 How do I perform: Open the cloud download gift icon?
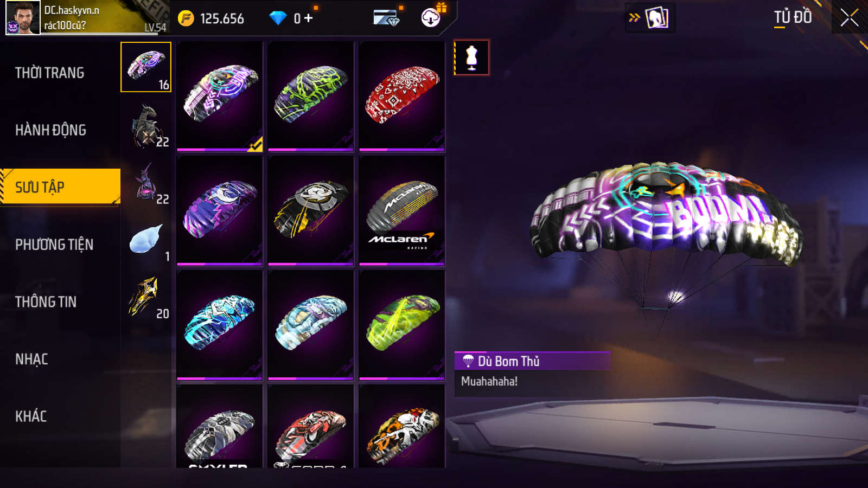pos(431,17)
